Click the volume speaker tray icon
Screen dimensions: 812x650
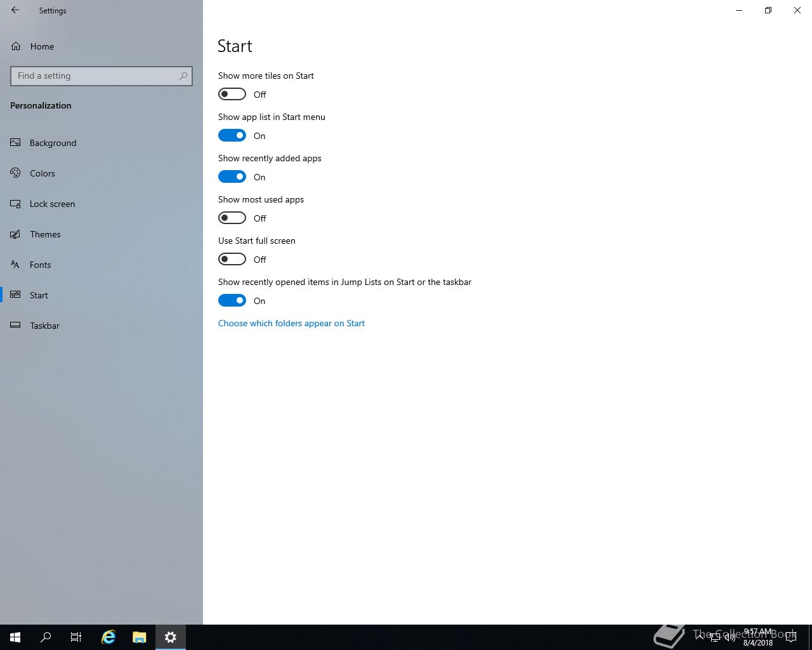click(x=730, y=637)
